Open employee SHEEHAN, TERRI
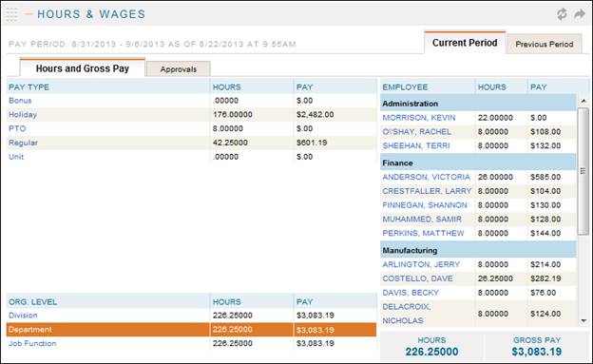 (416, 145)
